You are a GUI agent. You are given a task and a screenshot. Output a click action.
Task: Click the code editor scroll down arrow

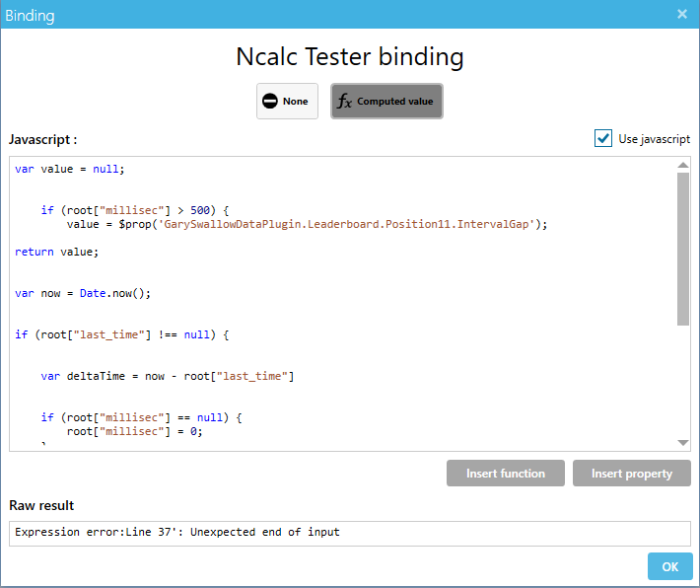click(683, 443)
